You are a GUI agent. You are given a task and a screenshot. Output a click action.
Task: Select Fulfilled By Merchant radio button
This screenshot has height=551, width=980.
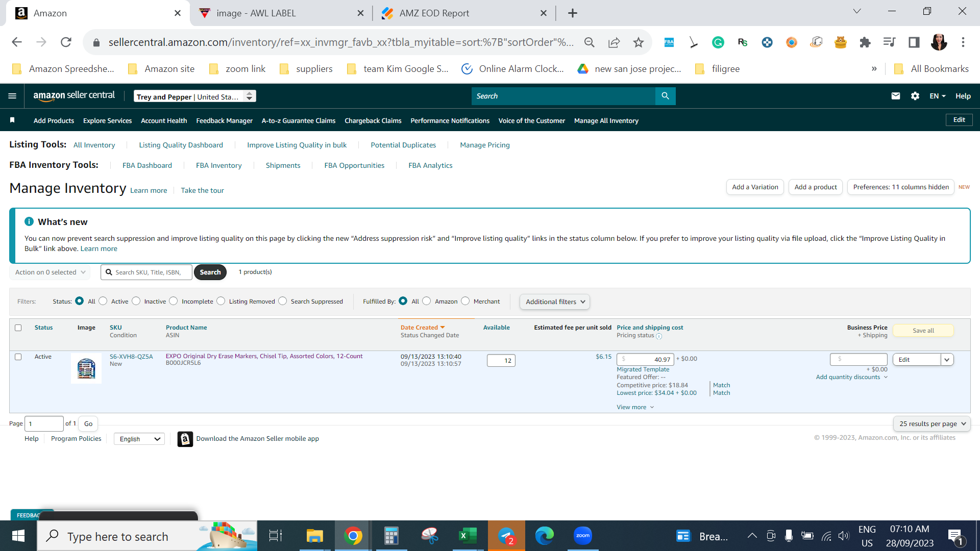465,301
